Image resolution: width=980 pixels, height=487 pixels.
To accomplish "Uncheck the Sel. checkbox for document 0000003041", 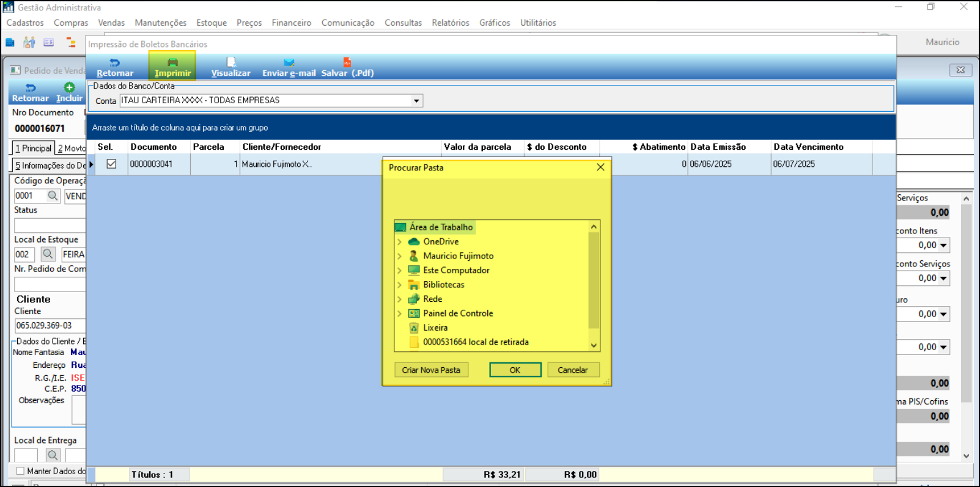I will coord(111,164).
